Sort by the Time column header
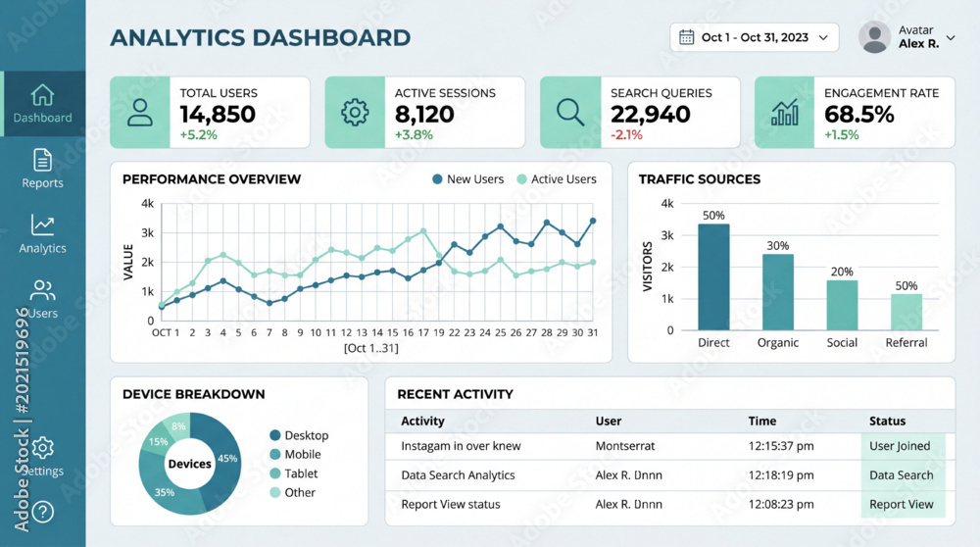The image size is (980, 547). (761, 422)
